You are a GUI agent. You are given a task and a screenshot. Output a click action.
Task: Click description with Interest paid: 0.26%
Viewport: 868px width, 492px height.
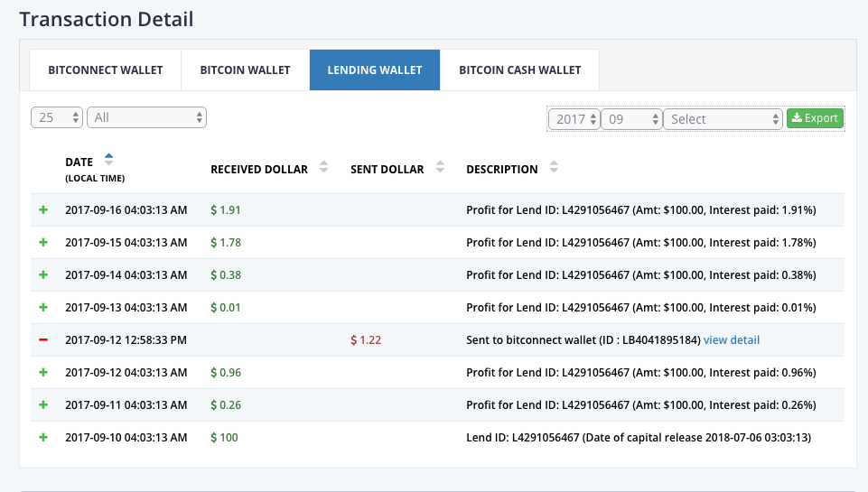pyautogui.click(x=641, y=404)
